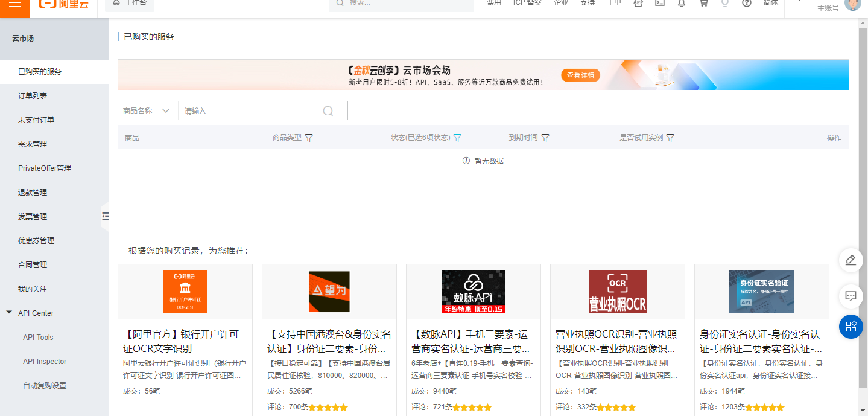Open the 是否试用实例 filter funnel
The height and width of the screenshot is (416, 868).
coord(670,138)
